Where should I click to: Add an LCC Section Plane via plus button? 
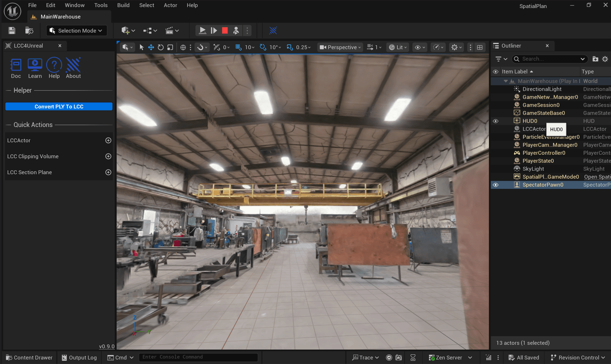tap(108, 172)
